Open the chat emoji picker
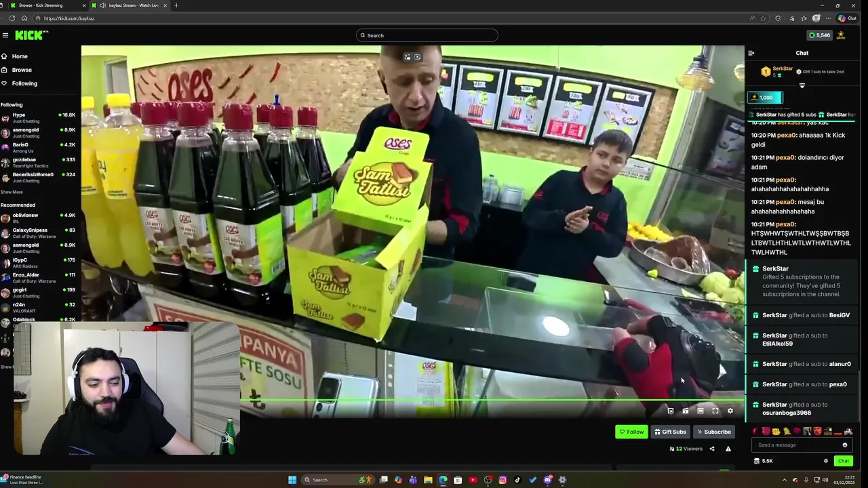 [844, 445]
